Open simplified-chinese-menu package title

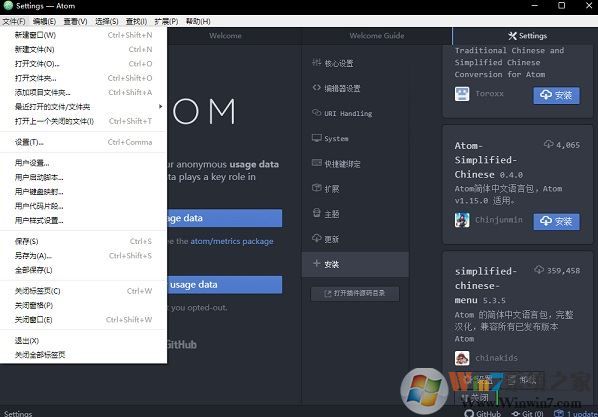(485, 286)
